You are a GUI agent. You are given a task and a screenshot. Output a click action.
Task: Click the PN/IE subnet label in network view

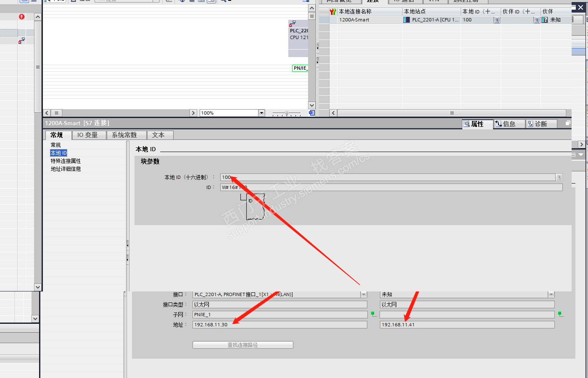[x=301, y=68]
